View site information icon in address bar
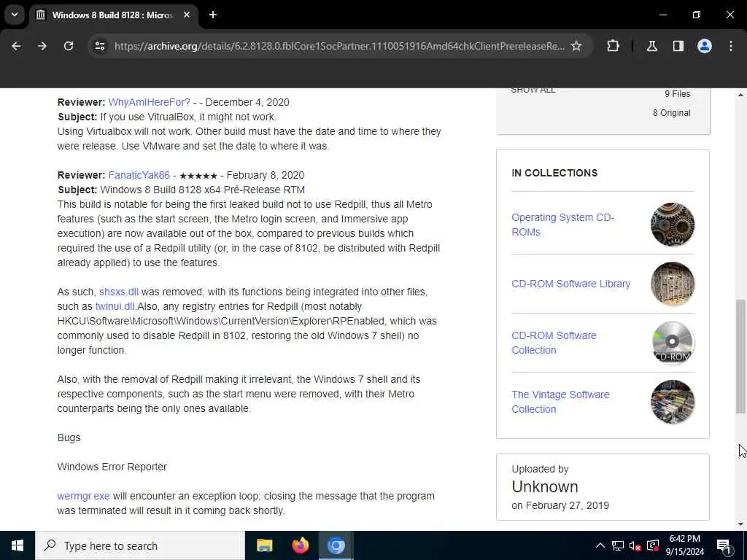 99,46
